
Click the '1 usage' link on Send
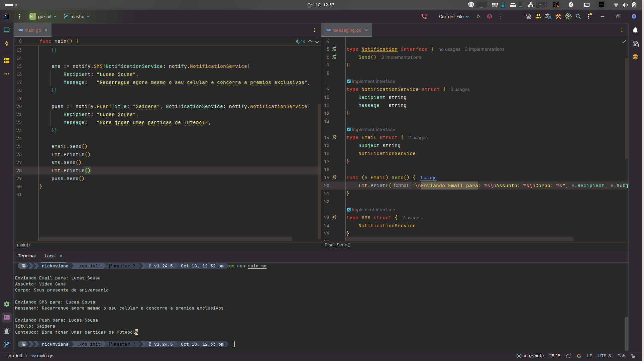pyautogui.click(x=428, y=177)
